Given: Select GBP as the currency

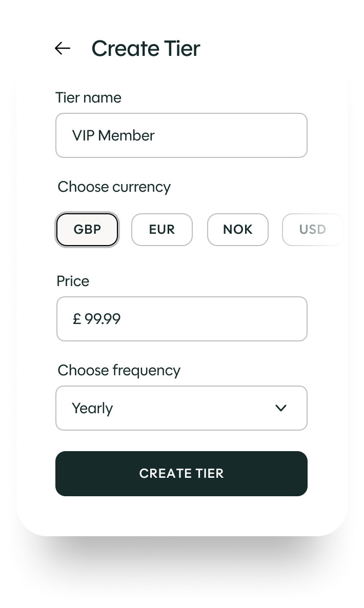Looking at the screenshot, I should 87,229.
